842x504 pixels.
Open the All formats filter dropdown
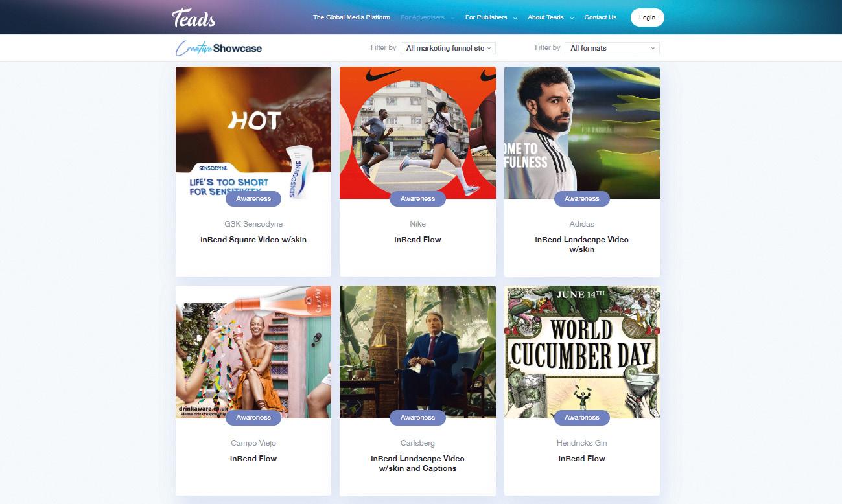pyautogui.click(x=612, y=48)
